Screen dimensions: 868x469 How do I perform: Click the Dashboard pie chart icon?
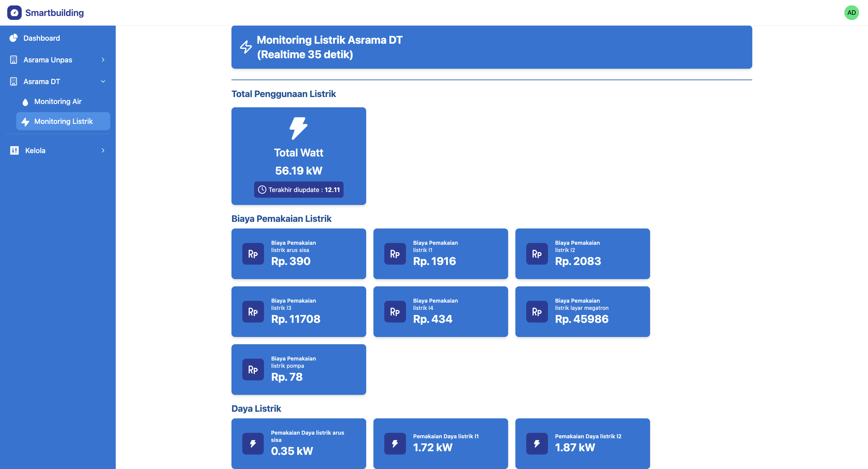click(14, 38)
